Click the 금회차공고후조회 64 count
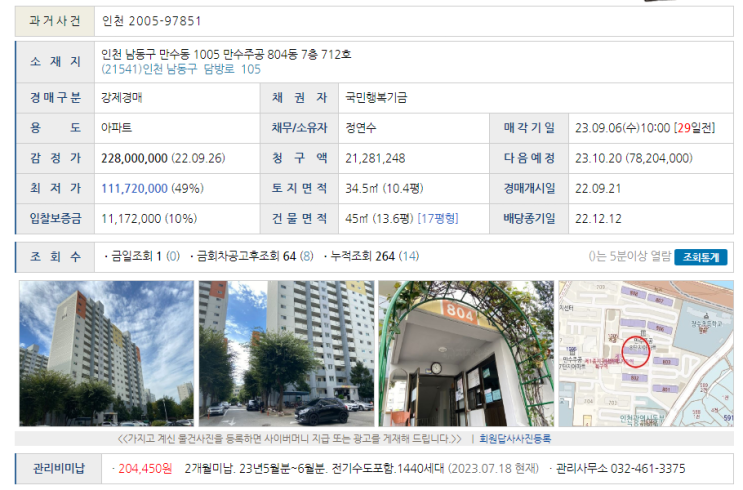This screenshot has width=743, height=490. [x=246, y=256]
